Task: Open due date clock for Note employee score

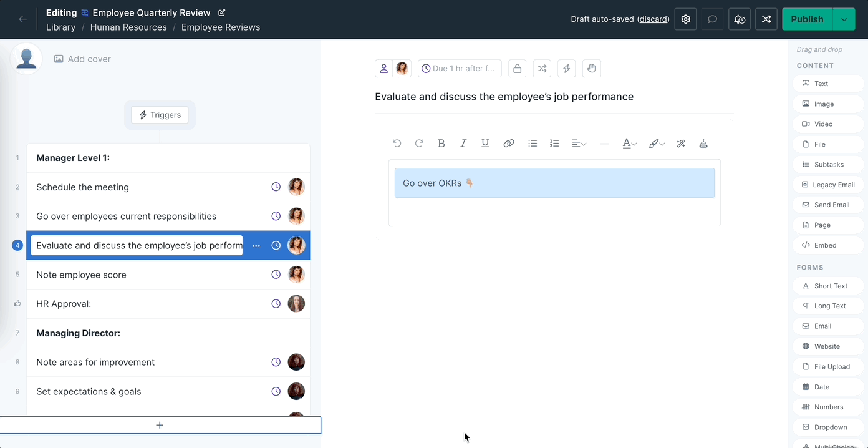Action: [x=276, y=275]
